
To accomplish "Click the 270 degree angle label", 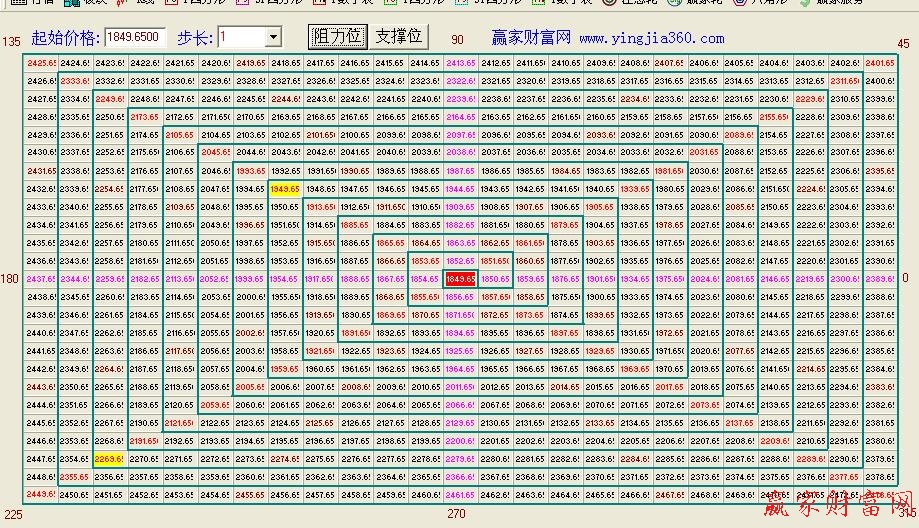I will (x=457, y=514).
